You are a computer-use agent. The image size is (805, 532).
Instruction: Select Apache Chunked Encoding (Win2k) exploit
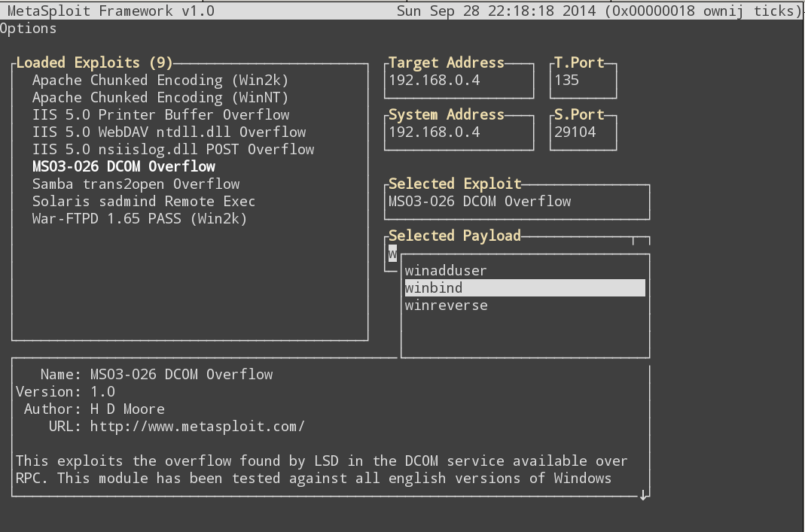[160, 81]
